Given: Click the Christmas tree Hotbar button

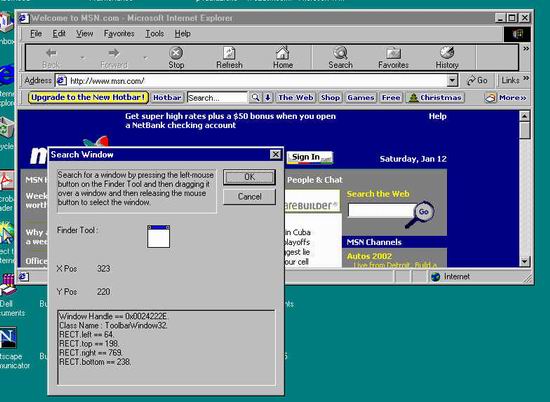Looking at the screenshot, I should coord(435,98).
